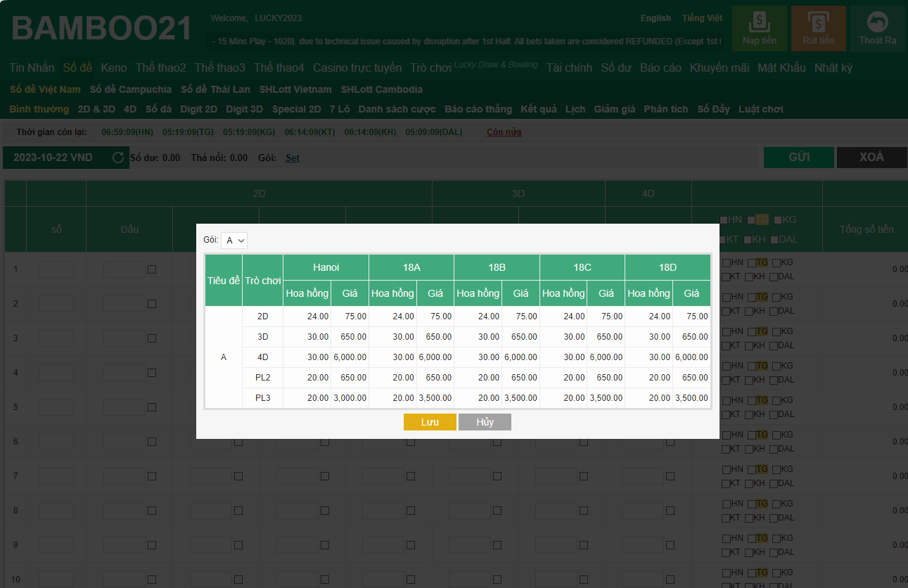This screenshot has height=588, width=908.
Task: Click the số input field in row 1
Action: [x=56, y=269]
